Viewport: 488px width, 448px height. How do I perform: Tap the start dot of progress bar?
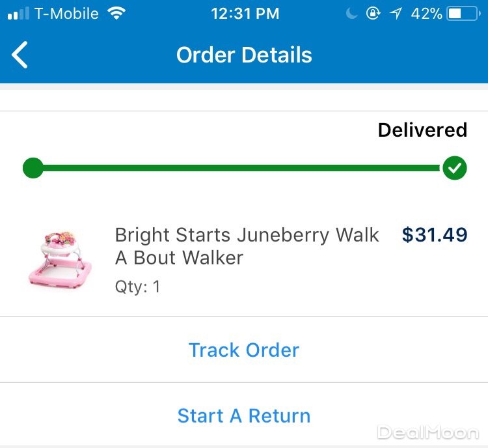point(33,168)
